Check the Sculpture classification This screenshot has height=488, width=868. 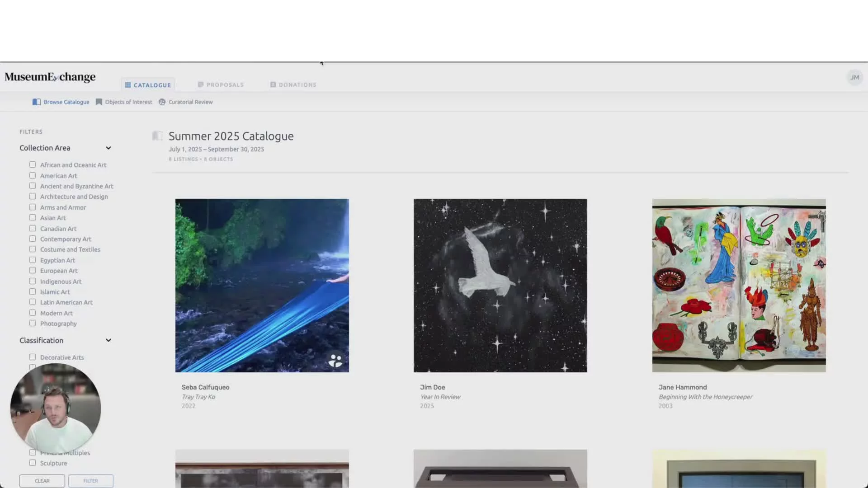point(33,463)
